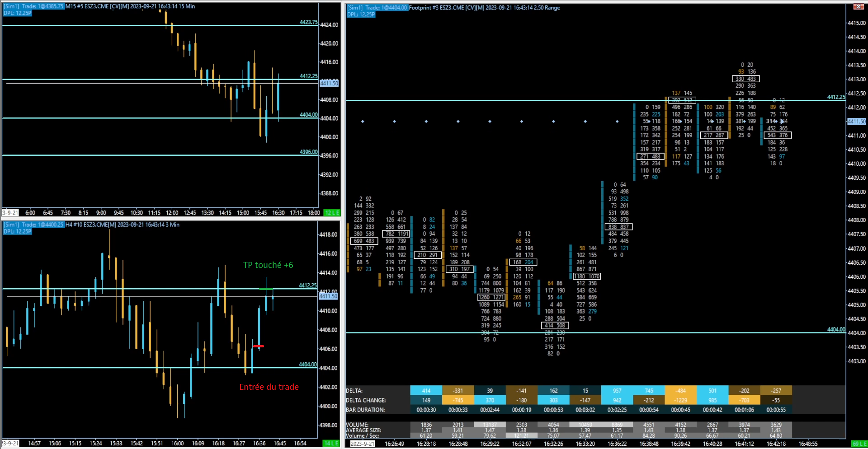Image resolution: width=868 pixels, height=449 pixels.
Task: Click the green '12 L E' indicator on the M15 chart
Action: (x=332, y=213)
